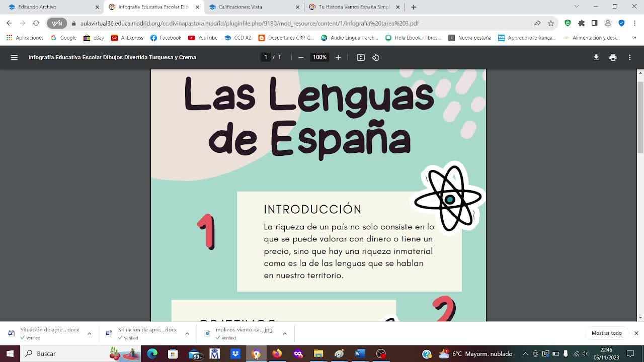
Task: Open the browser profile menu
Action: pos(608,23)
